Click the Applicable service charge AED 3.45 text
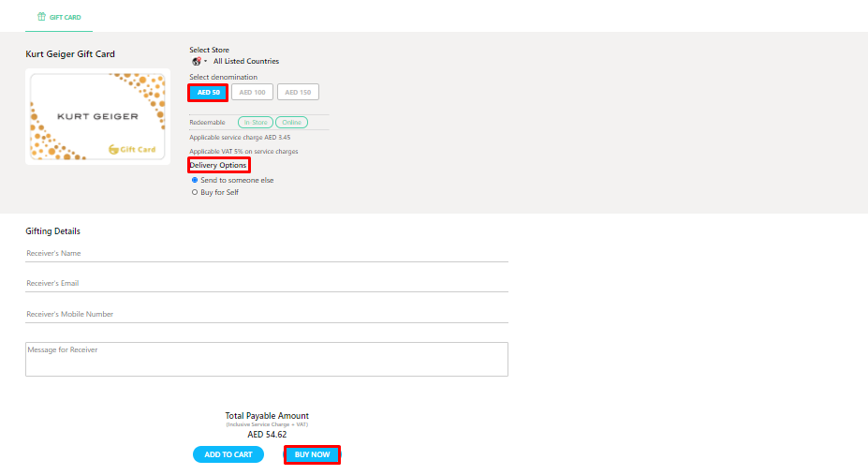This screenshot has height=475, width=868. pyautogui.click(x=240, y=138)
